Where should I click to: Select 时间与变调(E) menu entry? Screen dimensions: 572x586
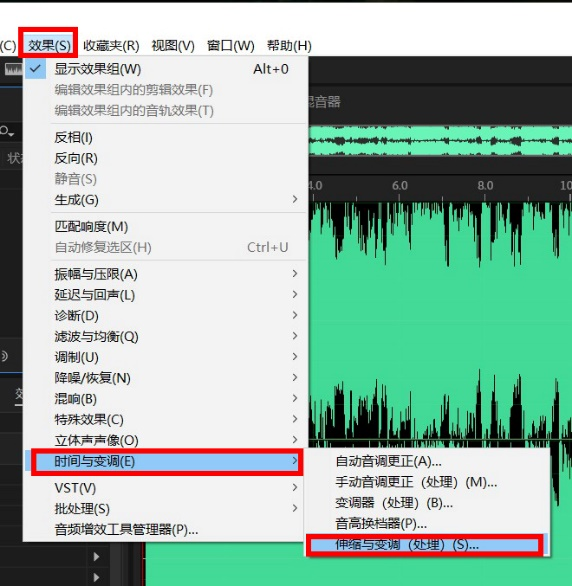(165, 462)
